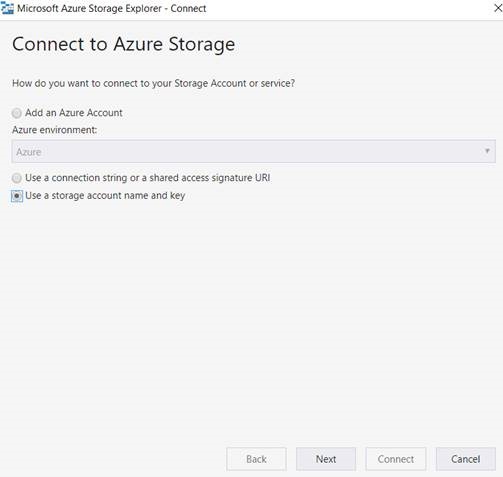
Task: Select the storage account name and key radio
Action: pyautogui.click(x=17, y=196)
